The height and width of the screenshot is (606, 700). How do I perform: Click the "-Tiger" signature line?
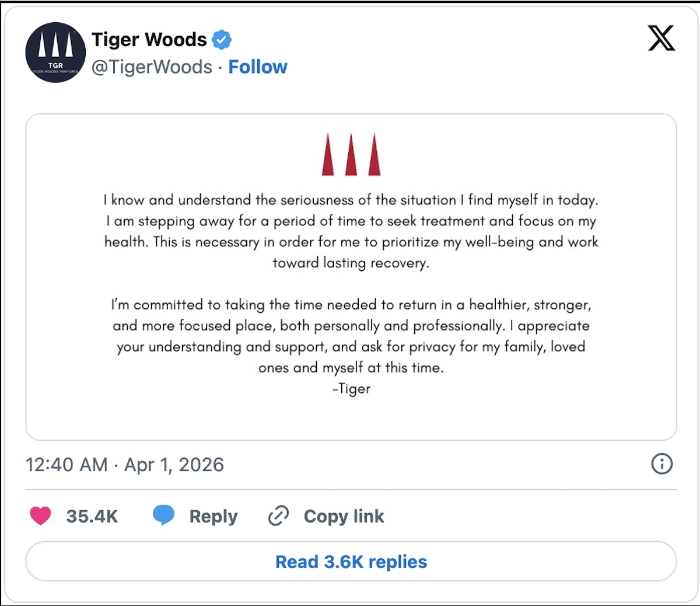pos(351,389)
